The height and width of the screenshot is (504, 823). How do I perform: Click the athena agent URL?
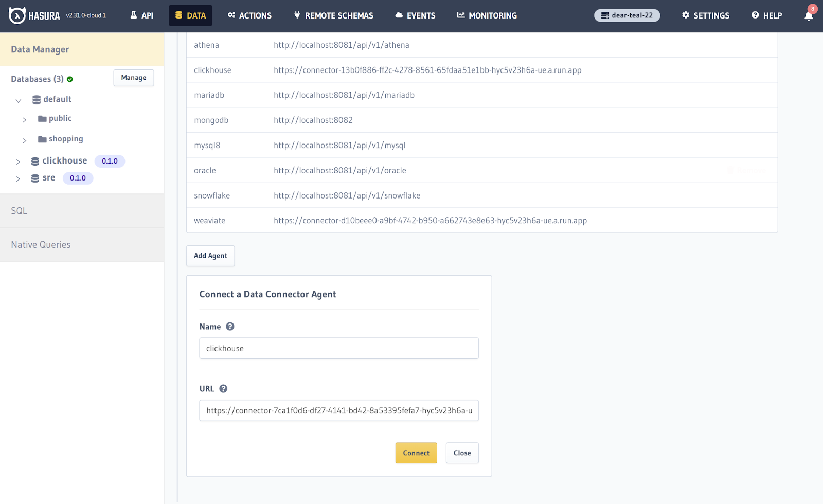pos(342,45)
